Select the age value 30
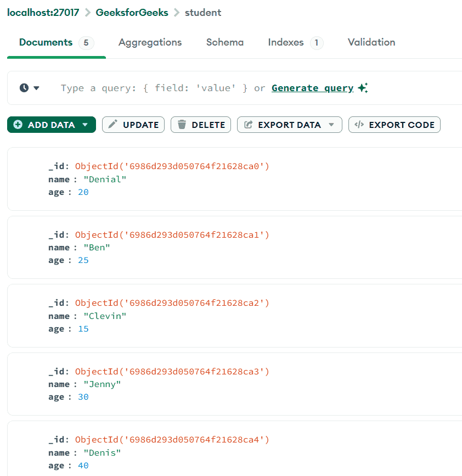This screenshot has height=476, width=462. point(83,397)
